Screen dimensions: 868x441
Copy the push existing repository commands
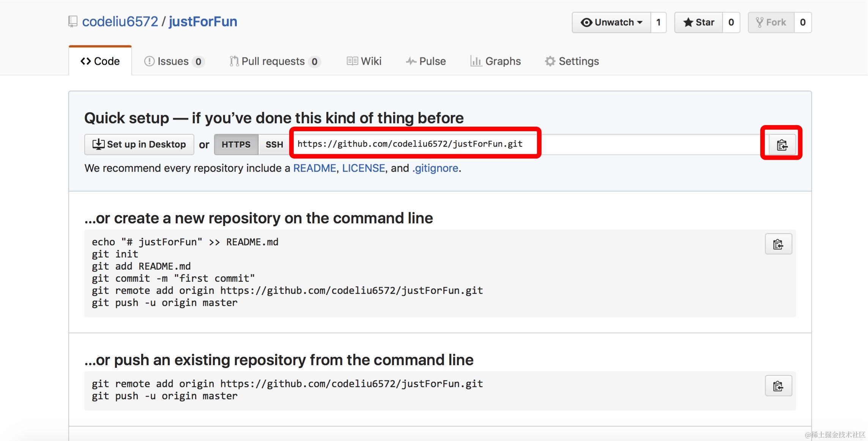coord(778,386)
